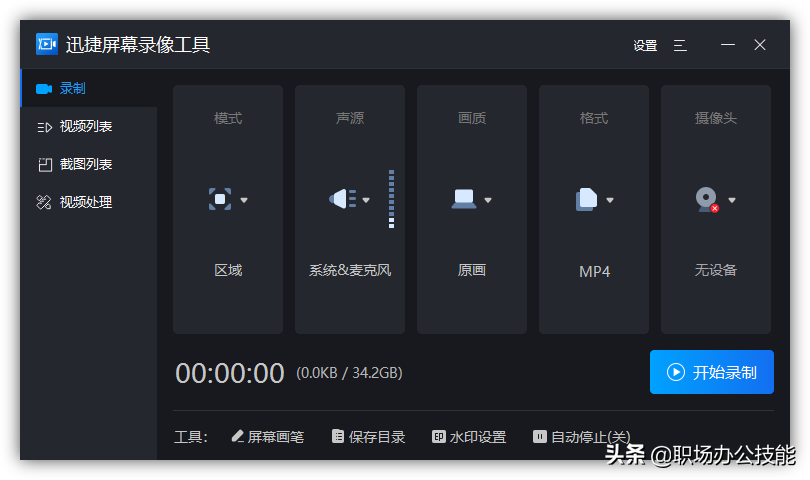Open the 屏幕画笔 screen pen tool
Viewport: 810px width, 480px height.
click(x=268, y=437)
